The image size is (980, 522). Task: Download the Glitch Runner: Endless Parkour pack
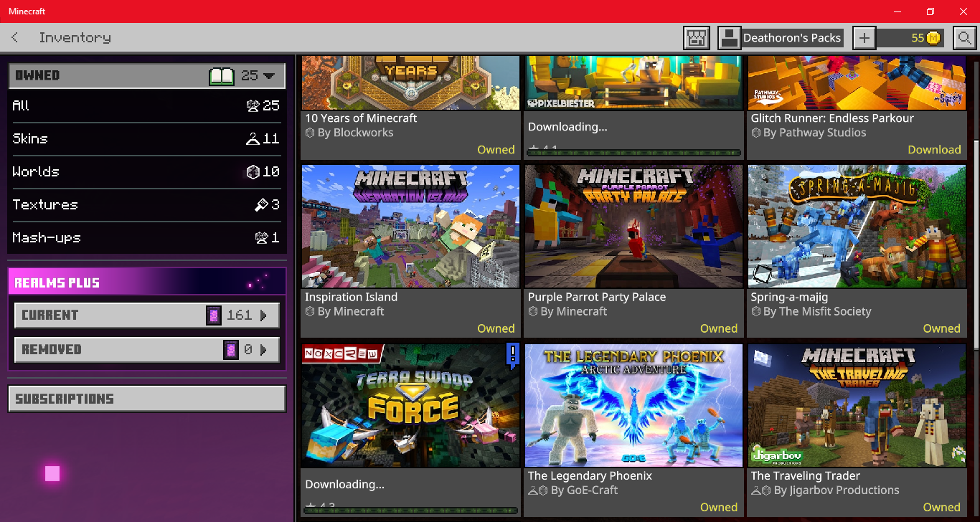934,149
